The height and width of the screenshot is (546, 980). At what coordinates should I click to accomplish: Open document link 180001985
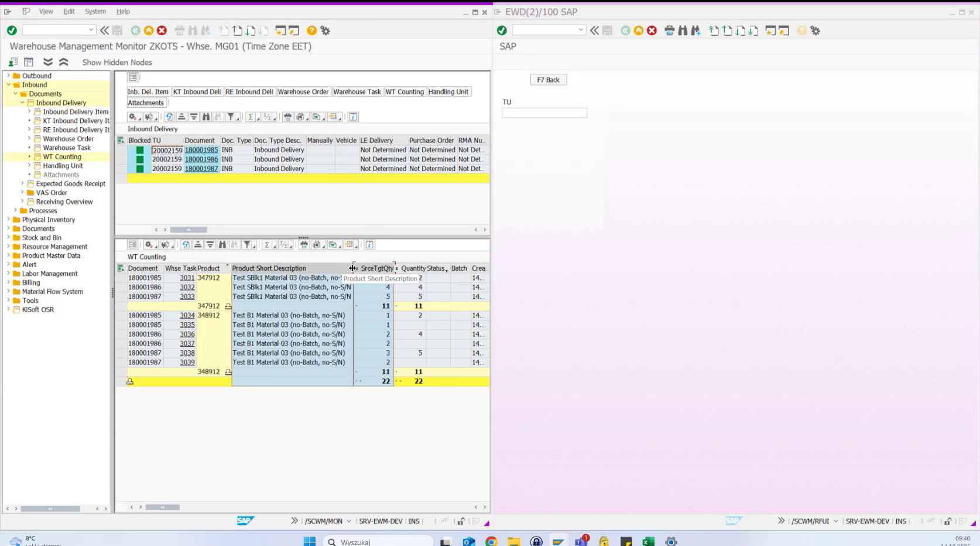pos(201,149)
